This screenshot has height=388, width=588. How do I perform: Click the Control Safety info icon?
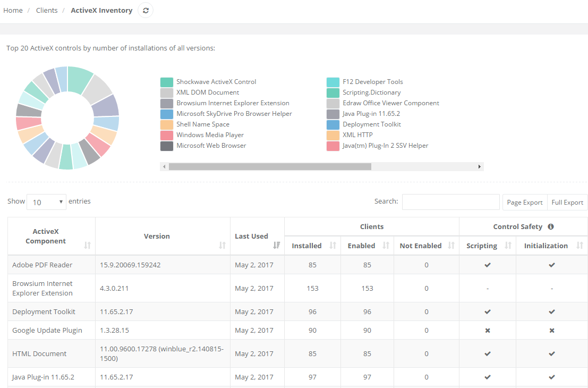coord(551,226)
